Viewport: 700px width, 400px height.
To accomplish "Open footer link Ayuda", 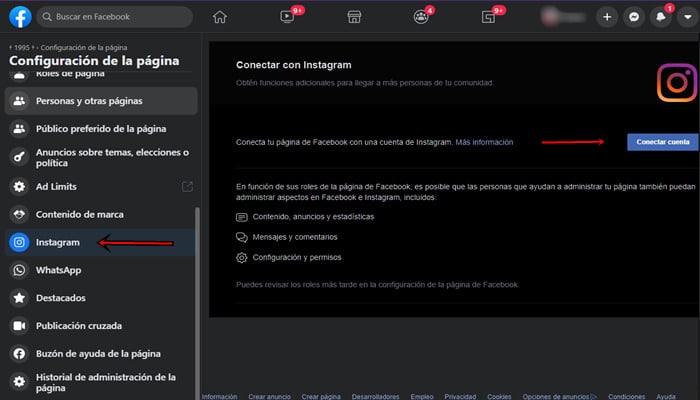I will pyautogui.click(x=666, y=396).
